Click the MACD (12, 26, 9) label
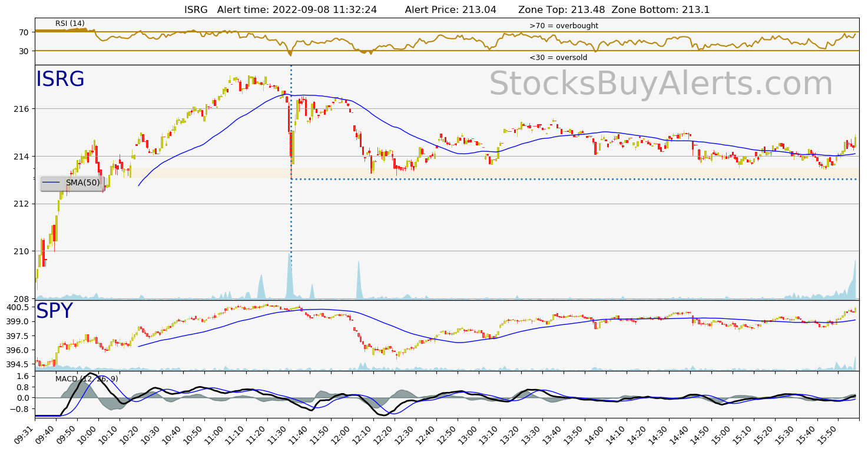This screenshot has height=452, width=868. coord(87,379)
